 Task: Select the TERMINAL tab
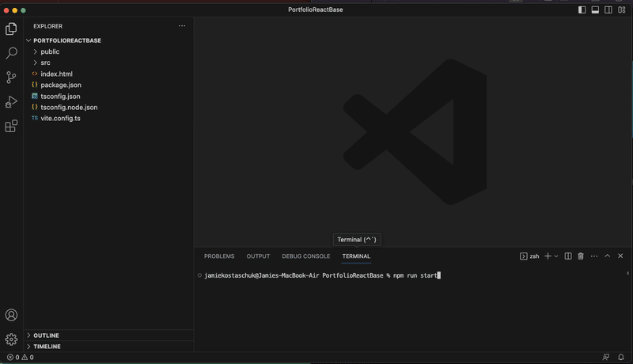(x=356, y=256)
